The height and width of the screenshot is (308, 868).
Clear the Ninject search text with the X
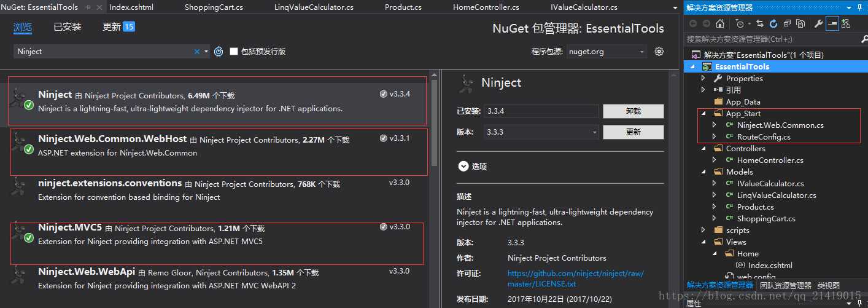[197, 52]
